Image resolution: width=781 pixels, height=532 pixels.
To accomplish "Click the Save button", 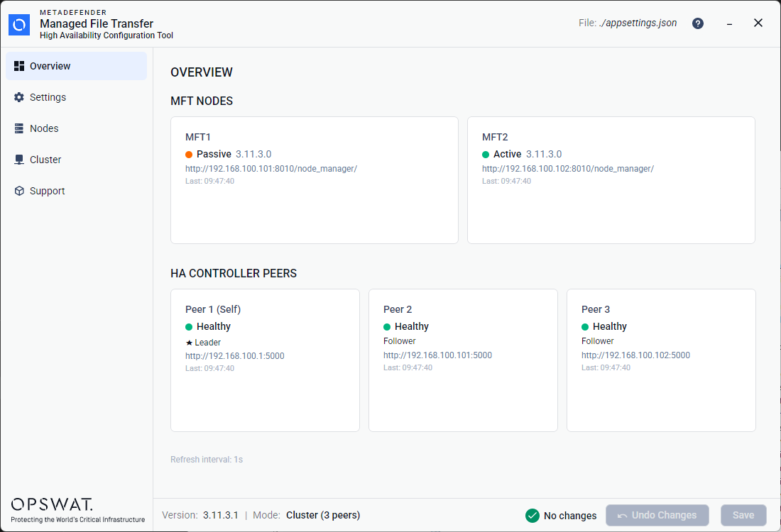I will (x=743, y=515).
